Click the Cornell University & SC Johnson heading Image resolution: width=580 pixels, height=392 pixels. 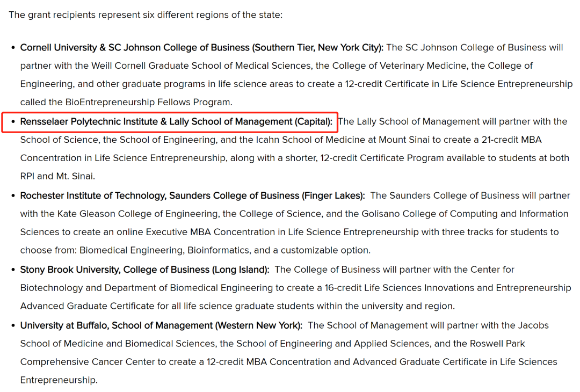[201, 48]
